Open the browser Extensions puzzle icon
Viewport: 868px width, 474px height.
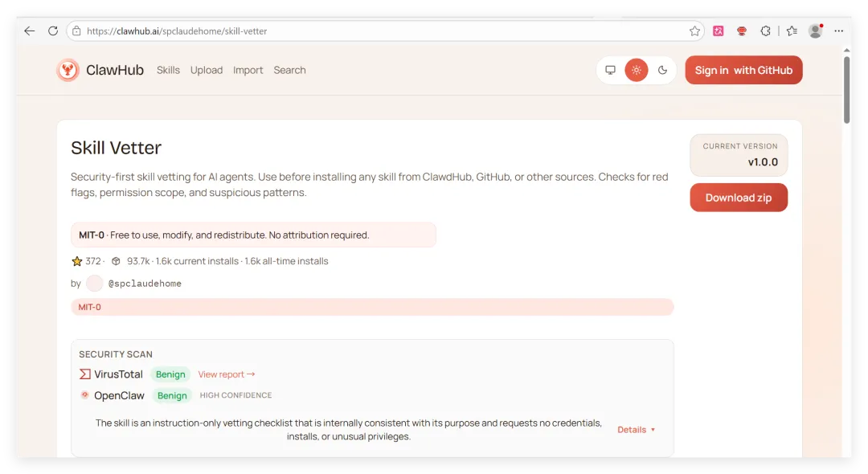pos(766,31)
